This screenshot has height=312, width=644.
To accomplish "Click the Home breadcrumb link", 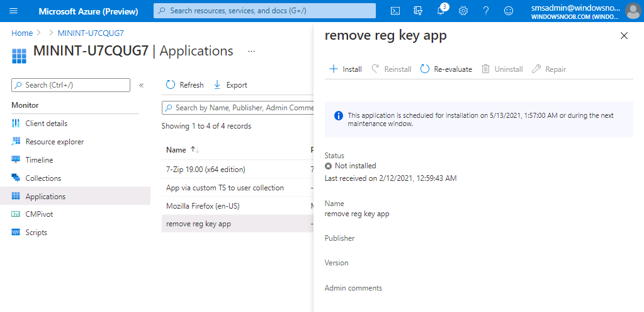I will (22, 33).
